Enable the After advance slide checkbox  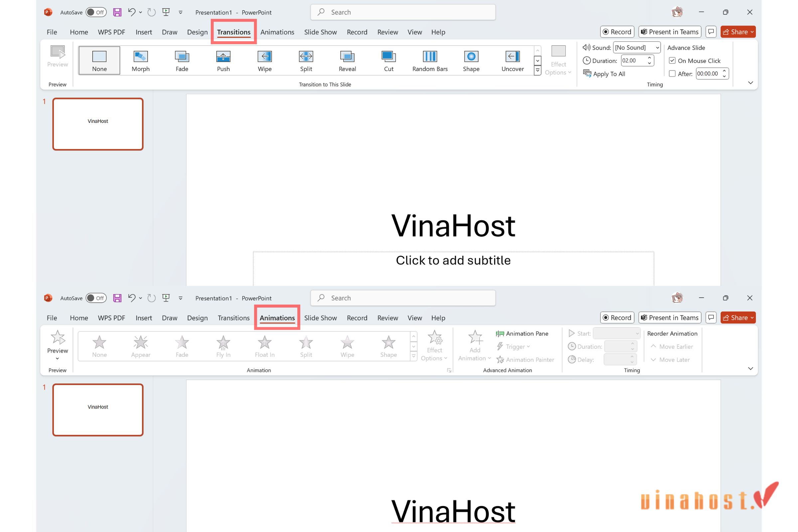coord(672,73)
